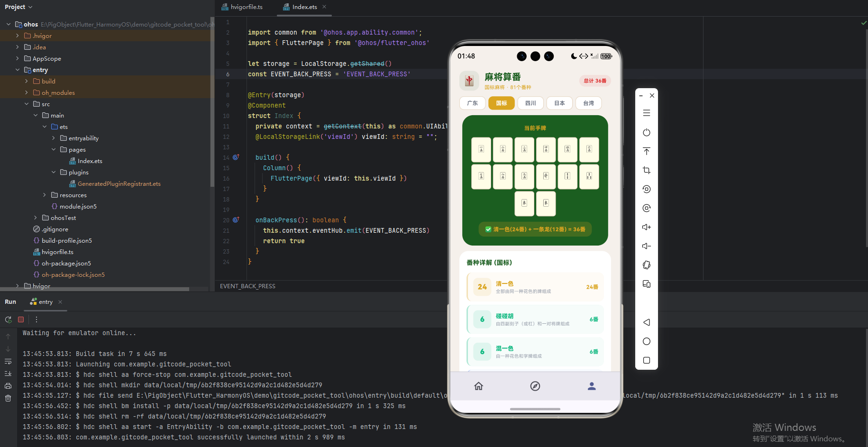Expand the ohosTest folder

coord(36,218)
